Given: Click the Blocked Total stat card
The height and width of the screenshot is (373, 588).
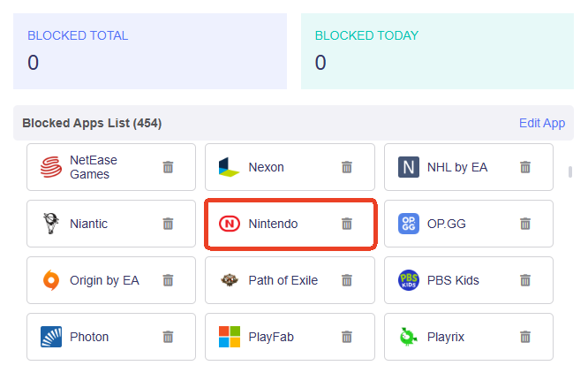Looking at the screenshot, I should [x=150, y=51].
